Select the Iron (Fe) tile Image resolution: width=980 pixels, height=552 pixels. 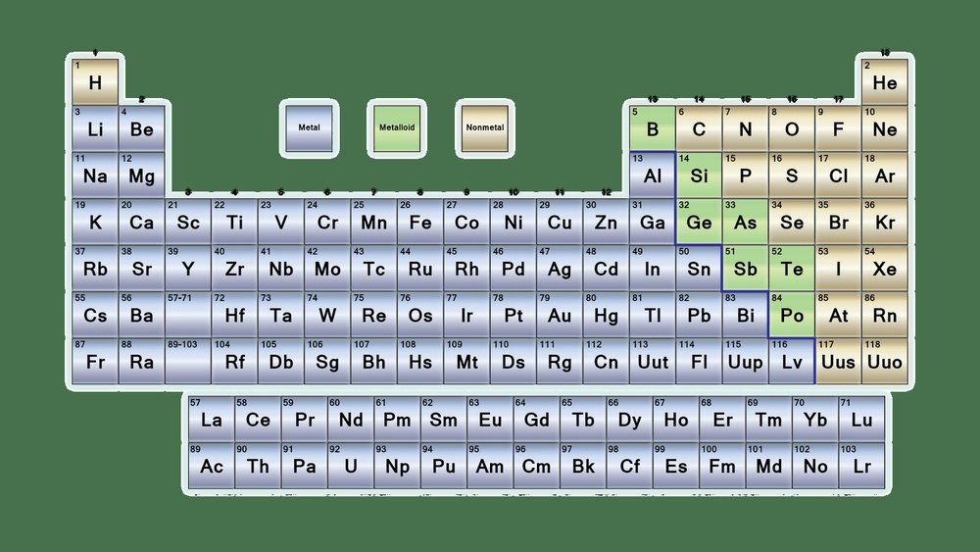point(420,222)
